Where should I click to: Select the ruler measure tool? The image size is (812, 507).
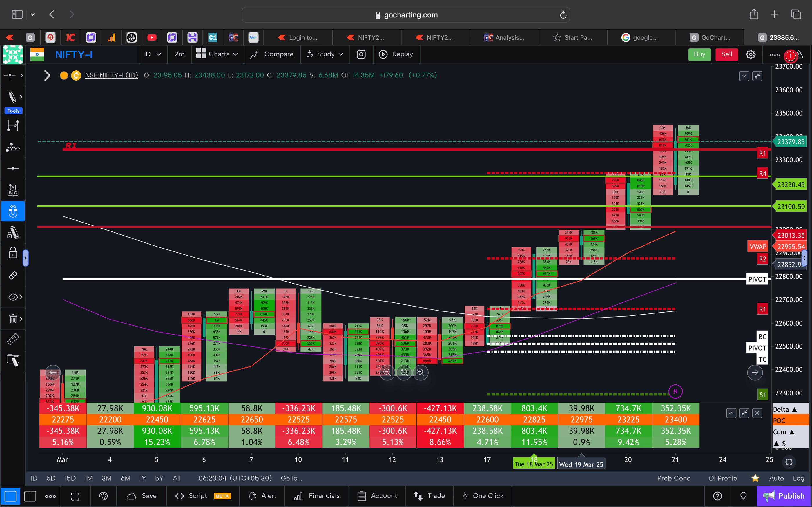click(13, 339)
